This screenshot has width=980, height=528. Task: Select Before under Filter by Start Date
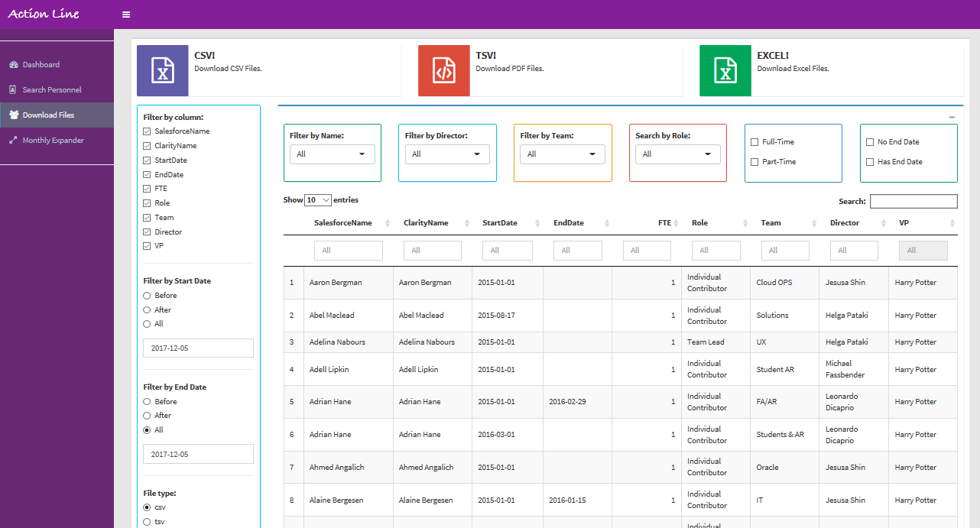147,296
